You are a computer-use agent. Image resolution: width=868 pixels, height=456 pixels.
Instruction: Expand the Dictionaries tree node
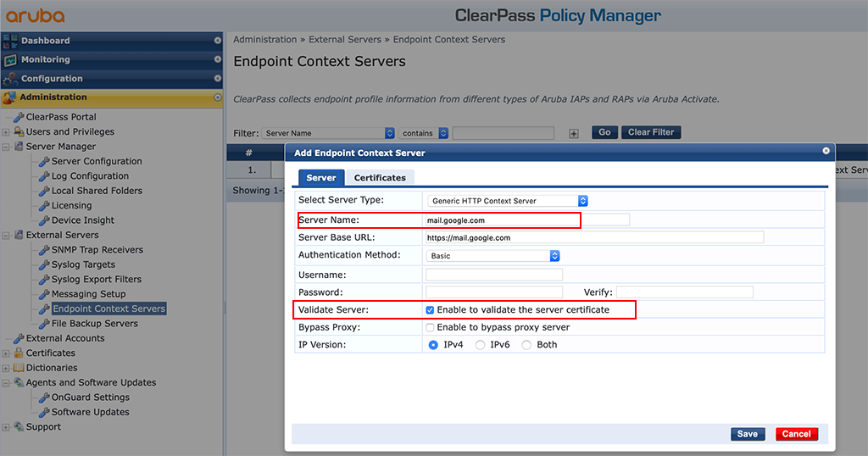(x=6, y=369)
